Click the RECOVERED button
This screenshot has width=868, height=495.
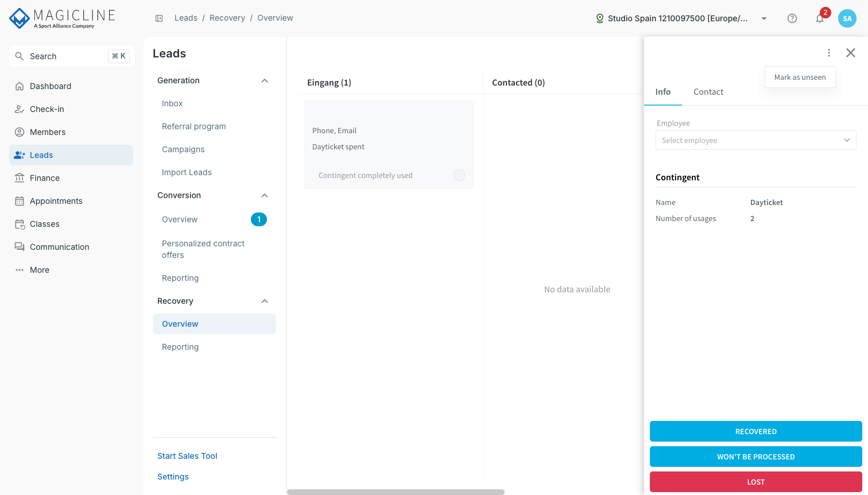click(x=756, y=431)
